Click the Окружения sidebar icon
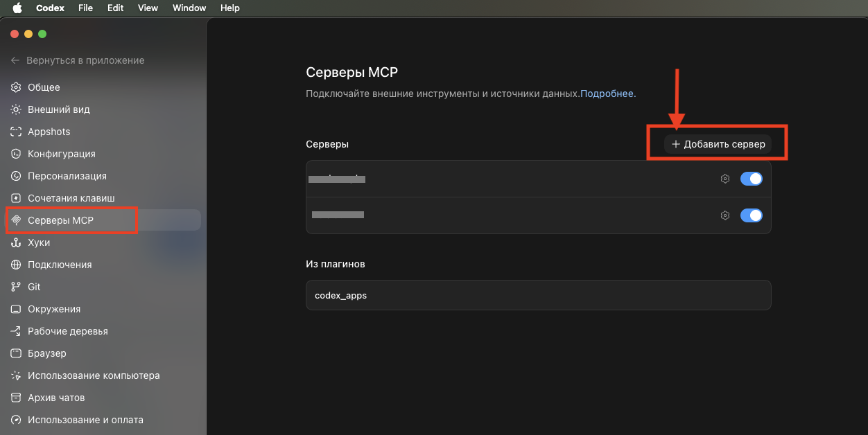This screenshot has width=868, height=435. [16, 309]
